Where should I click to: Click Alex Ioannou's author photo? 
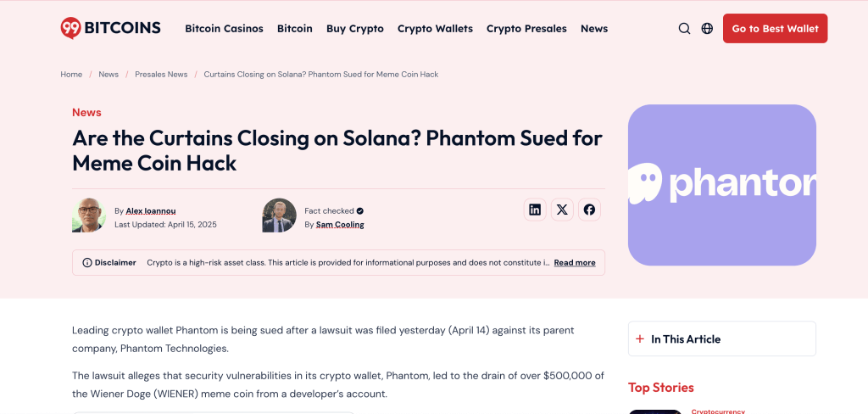(89, 215)
